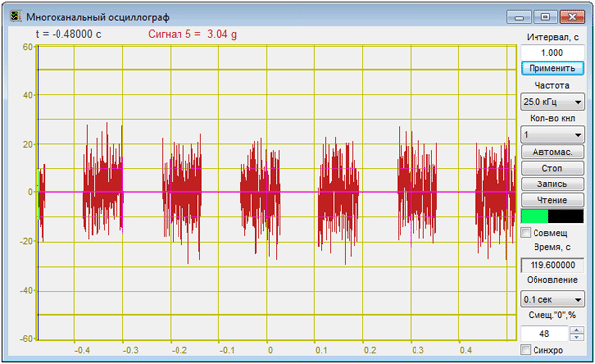Open the Частота 25.0 кГц dropdown

click(x=552, y=102)
